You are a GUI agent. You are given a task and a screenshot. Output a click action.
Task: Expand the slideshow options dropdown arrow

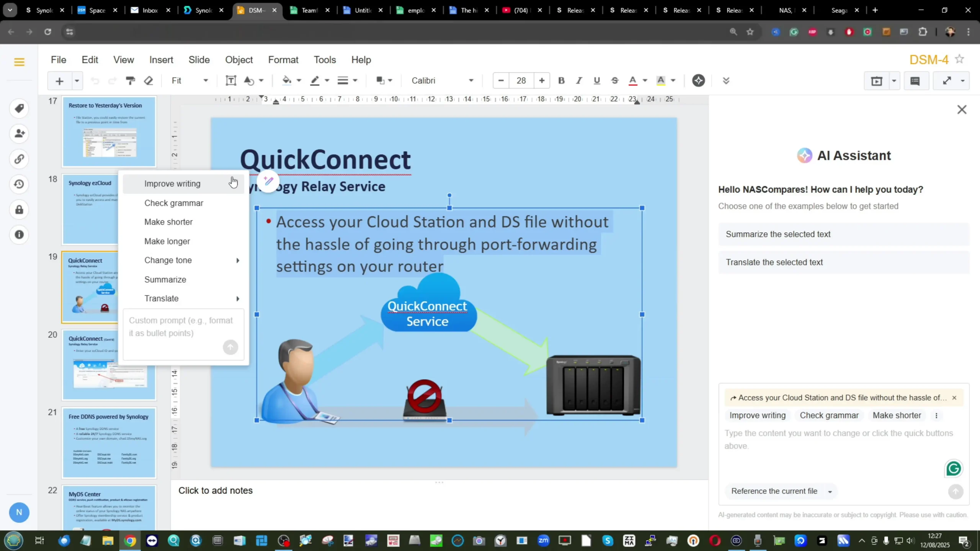click(x=894, y=81)
